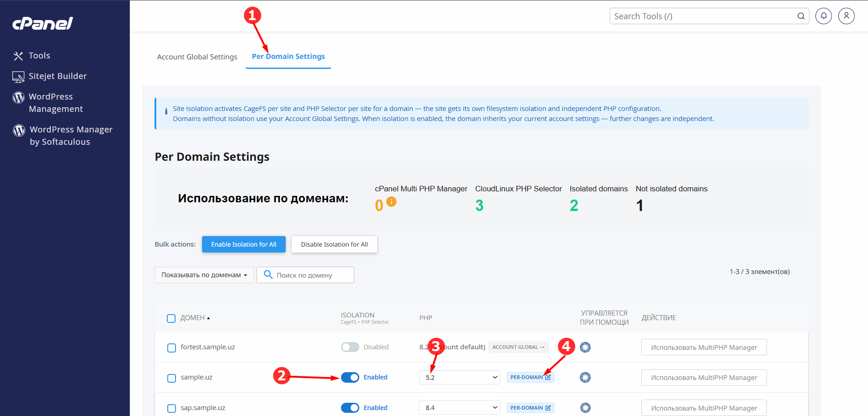Click Использовать MultiPHP Manager for sample.uz
Image resolution: width=868 pixels, height=416 pixels.
(704, 378)
